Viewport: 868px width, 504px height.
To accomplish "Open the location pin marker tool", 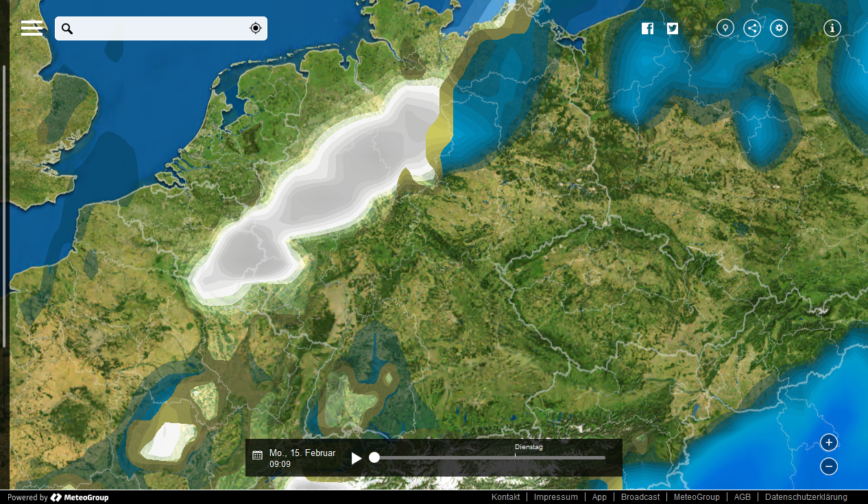I will (x=725, y=28).
